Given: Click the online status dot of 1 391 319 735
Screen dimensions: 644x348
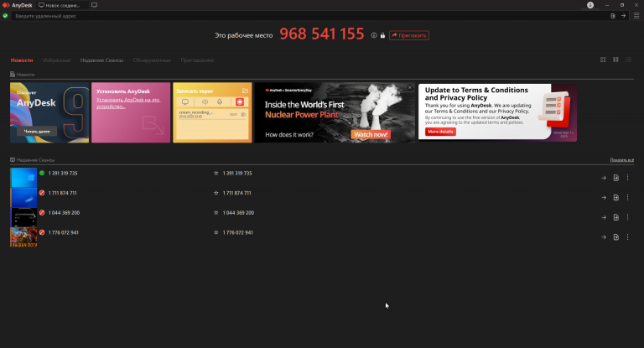Looking at the screenshot, I should (42, 173).
